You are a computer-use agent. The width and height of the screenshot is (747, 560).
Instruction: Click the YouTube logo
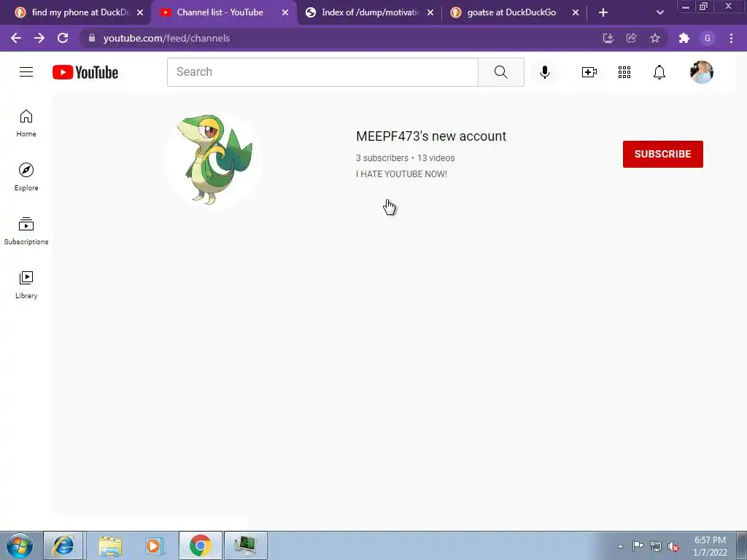coord(85,72)
